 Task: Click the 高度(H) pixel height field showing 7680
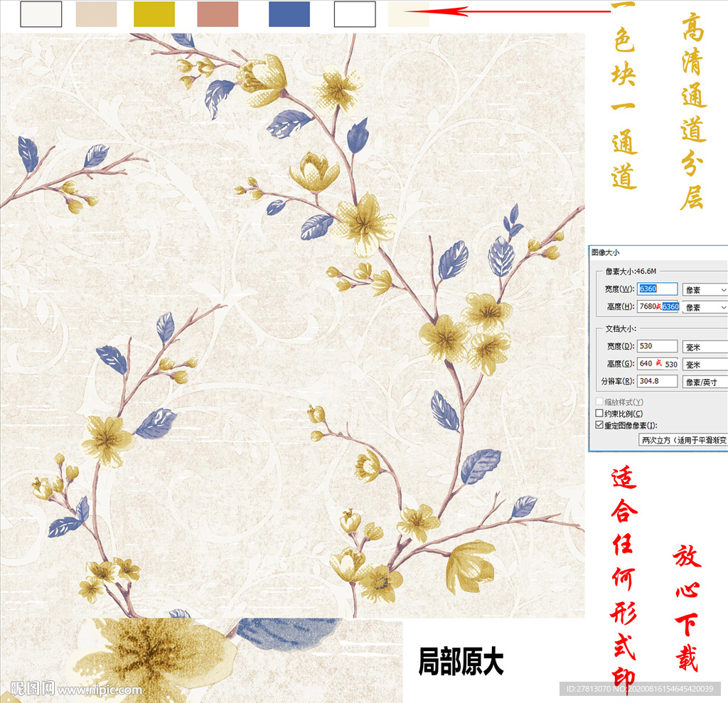pos(657,306)
